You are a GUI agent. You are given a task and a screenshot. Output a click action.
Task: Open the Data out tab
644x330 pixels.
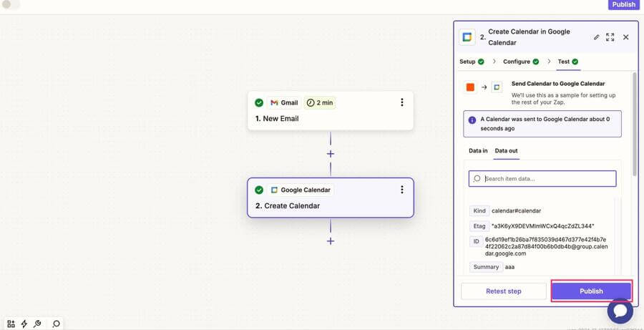click(506, 151)
